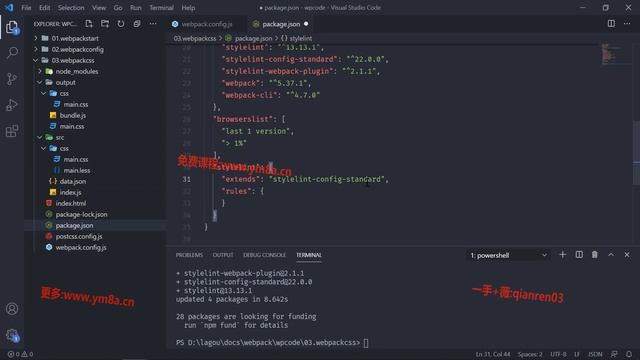The width and height of the screenshot is (640, 360).
Task: Open the Terminal menu
Action: point(161,8)
